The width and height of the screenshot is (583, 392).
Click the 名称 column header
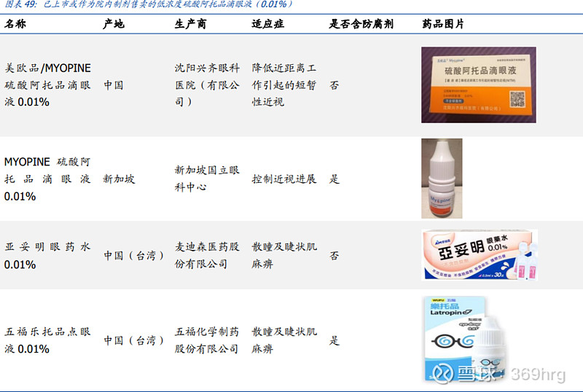[x=15, y=24]
